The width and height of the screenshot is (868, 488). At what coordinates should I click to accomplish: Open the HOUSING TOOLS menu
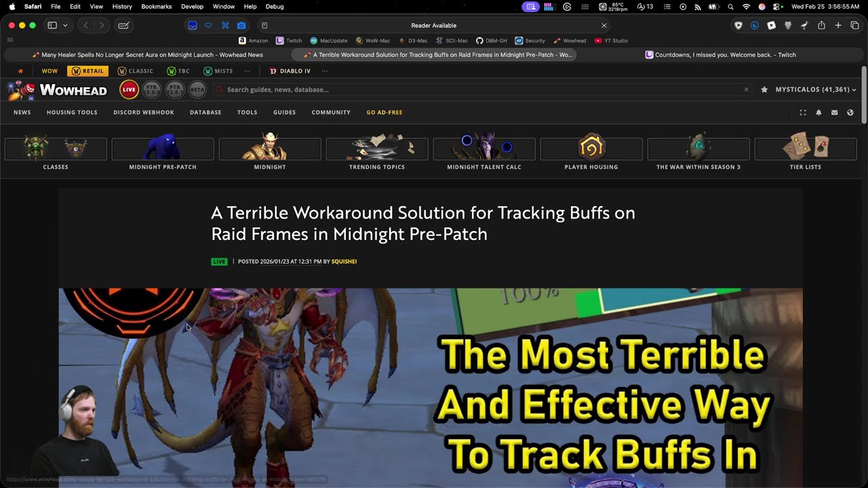coord(72,113)
